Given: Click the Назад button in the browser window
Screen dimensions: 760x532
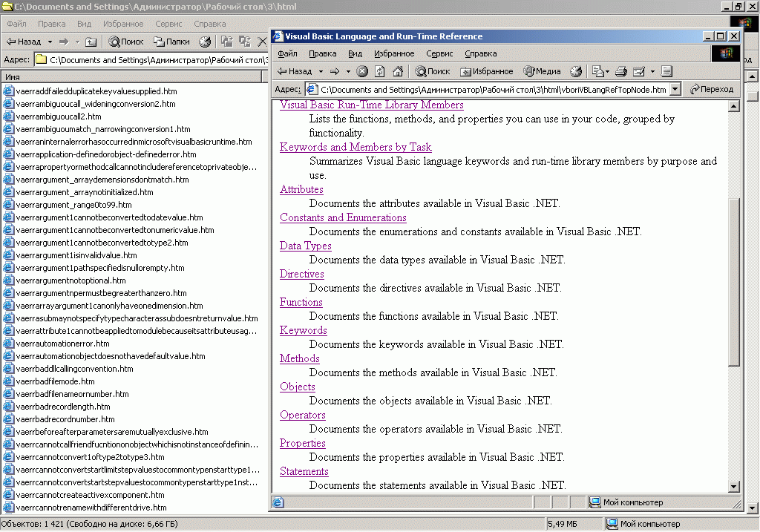Looking at the screenshot, I should pyautogui.click(x=295, y=71).
